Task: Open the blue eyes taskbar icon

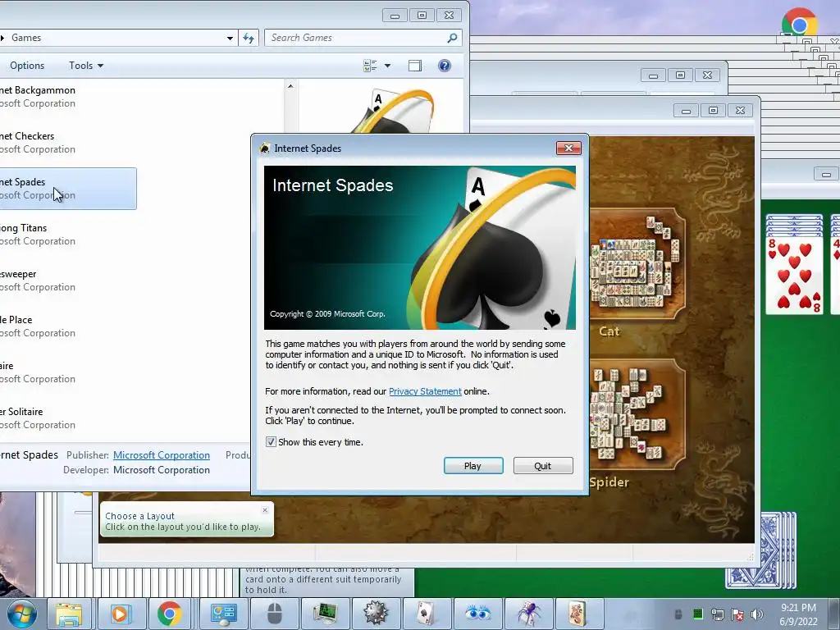Action: [477, 614]
